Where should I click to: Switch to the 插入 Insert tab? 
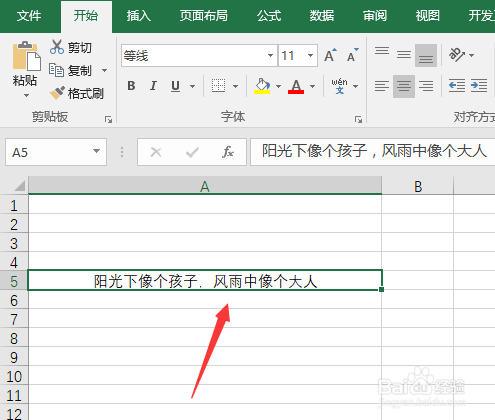pyautogui.click(x=139, y=16)
